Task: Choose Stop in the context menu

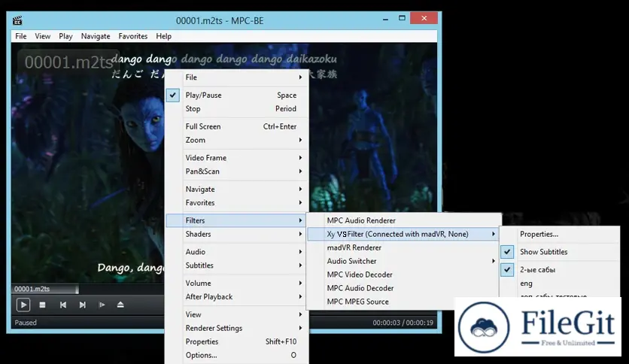Action: click(237, 108)
